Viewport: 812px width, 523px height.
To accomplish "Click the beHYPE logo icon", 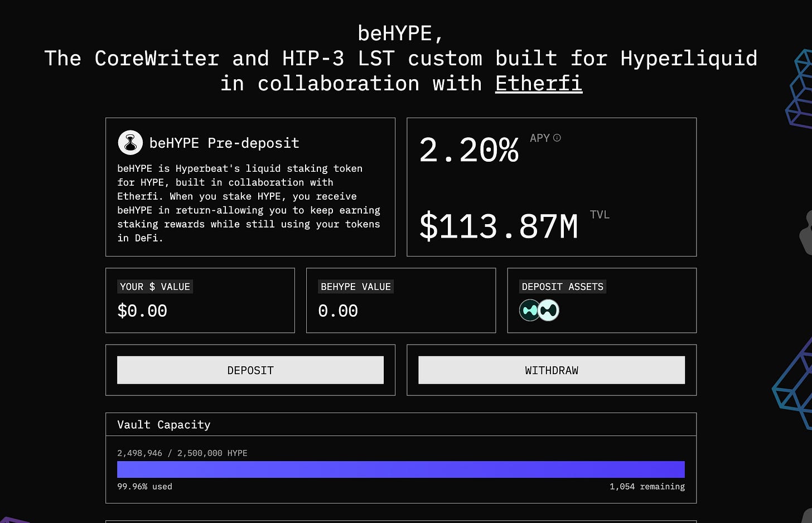I will (130, 143).
